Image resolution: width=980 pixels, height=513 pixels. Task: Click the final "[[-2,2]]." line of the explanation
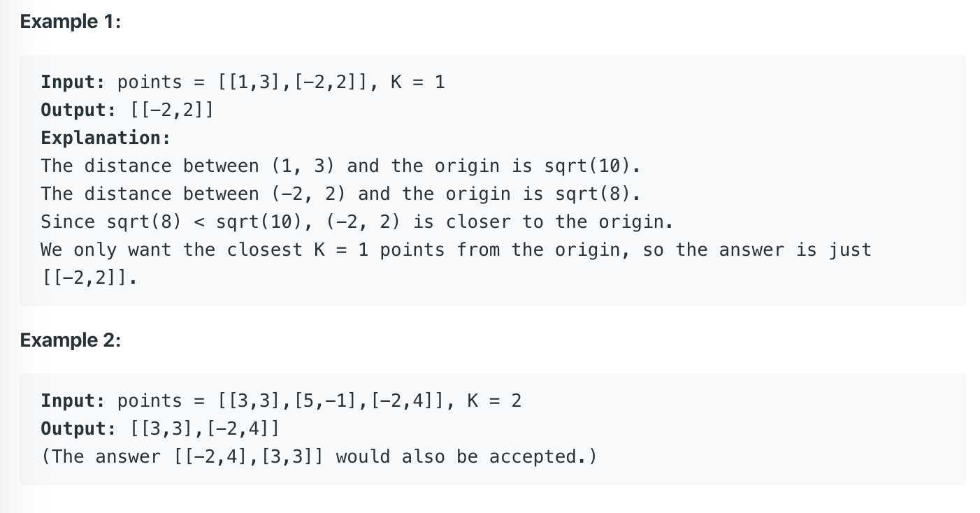[x=89, y=277]
